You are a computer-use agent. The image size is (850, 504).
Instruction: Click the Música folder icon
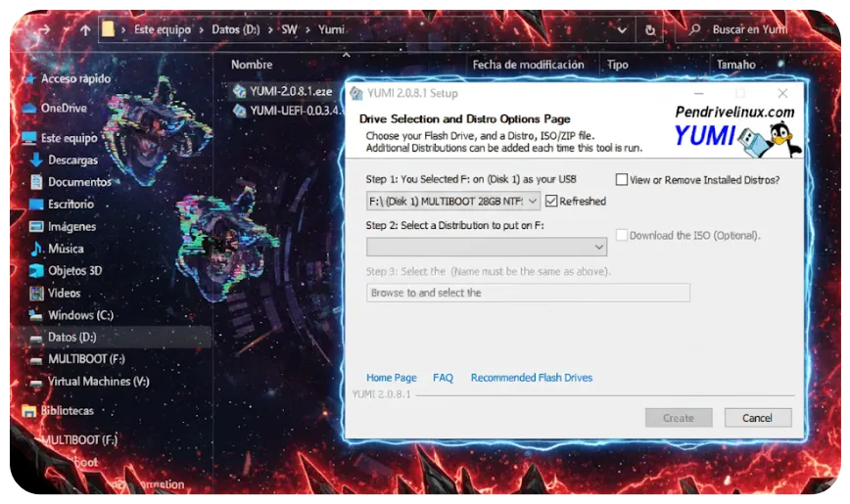pyautogui.click(x=36, y=249)
